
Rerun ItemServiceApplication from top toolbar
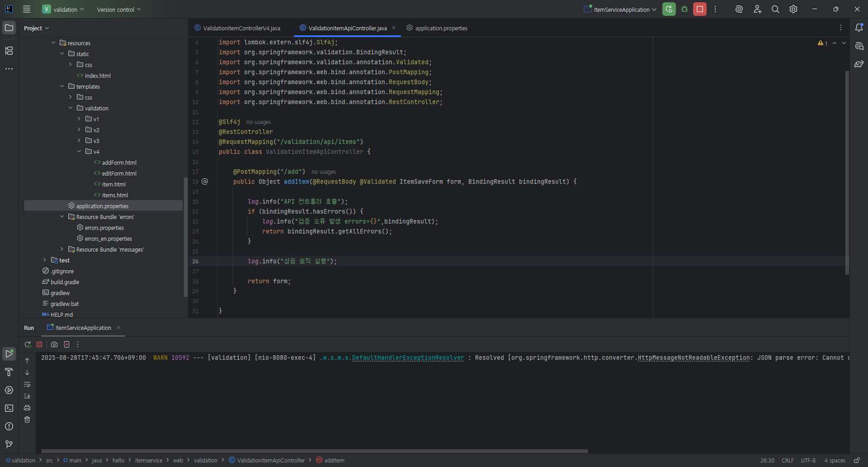pyautogui.click(x=669, y=9)
